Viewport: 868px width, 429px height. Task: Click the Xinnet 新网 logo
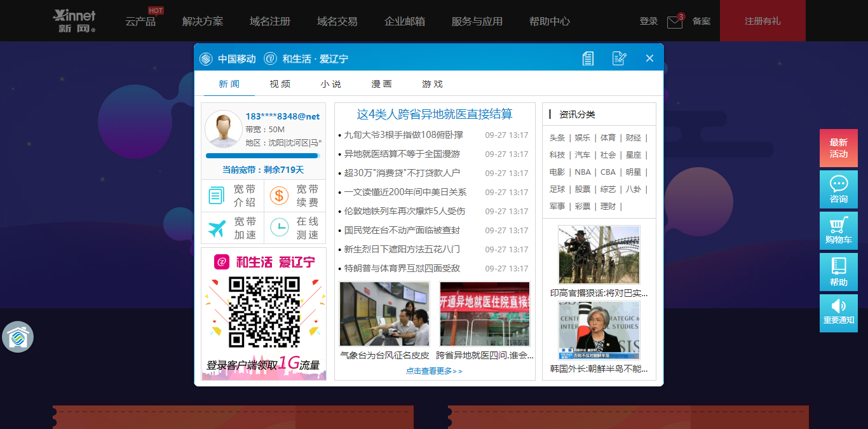[x=74, y=21]
